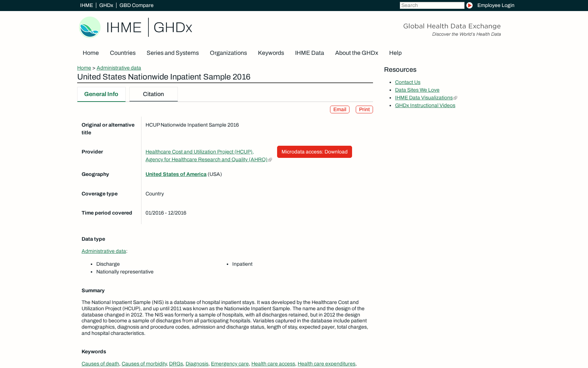Open Emergency care keyword link
Screen dimensions: 588x368
coord(230,364)
